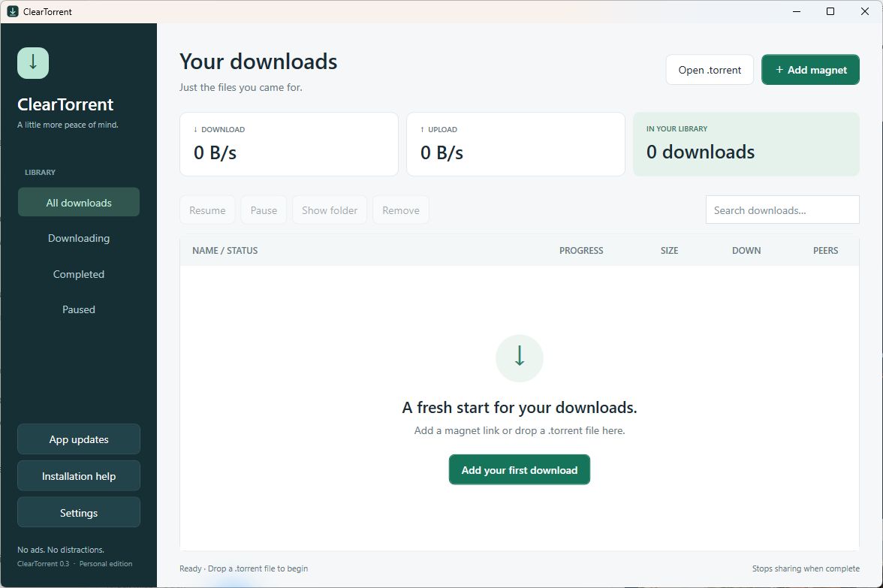Switch to the Paused downloads list
Viewport: 883px width, 588px height.
(x=79, y=309)
